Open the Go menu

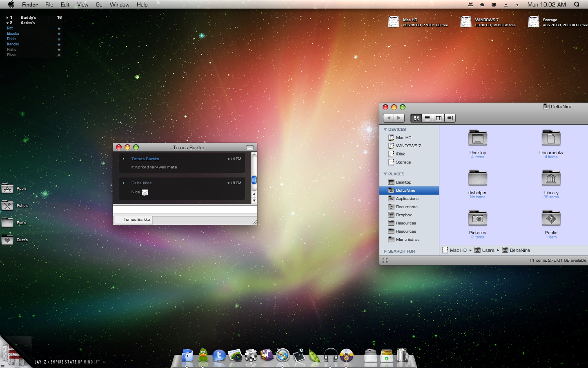[99, 4]
